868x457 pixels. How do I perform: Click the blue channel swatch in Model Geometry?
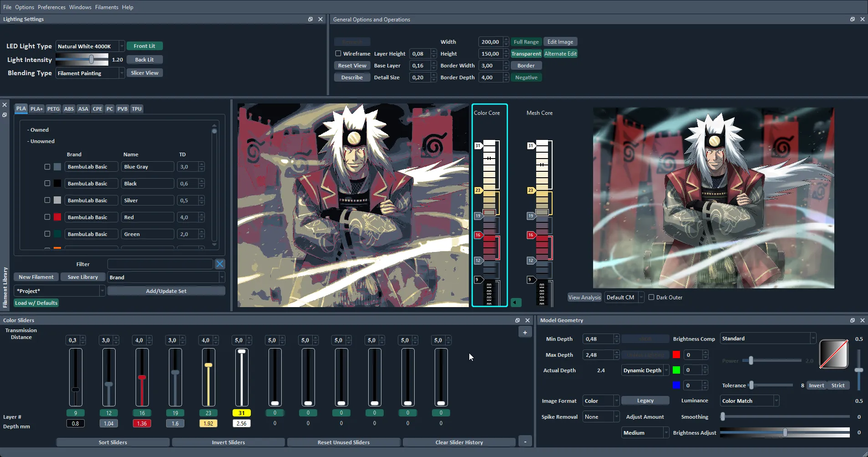(676, 385)
